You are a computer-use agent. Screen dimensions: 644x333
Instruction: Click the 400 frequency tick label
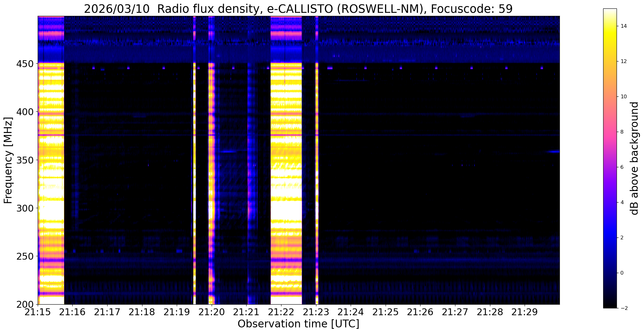point(24,112)
